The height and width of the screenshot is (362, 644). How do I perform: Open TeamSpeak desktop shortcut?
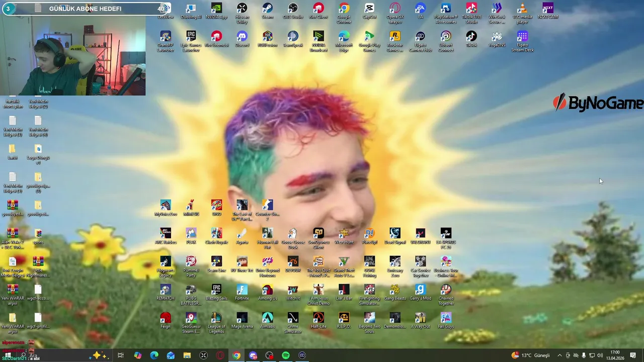293,40
